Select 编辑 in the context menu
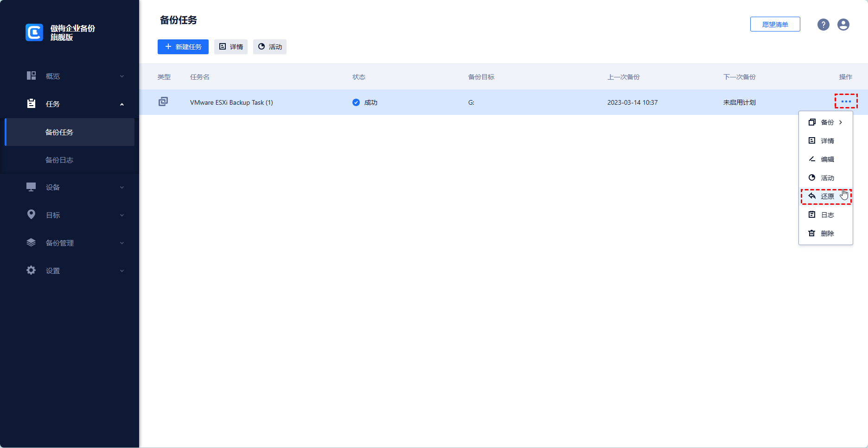This screenshot has width=868, height=448. click(827, 159)
